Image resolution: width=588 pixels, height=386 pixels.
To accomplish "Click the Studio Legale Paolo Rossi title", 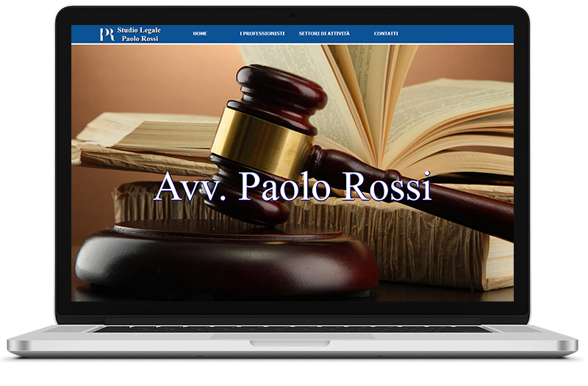I will (139, 34).
